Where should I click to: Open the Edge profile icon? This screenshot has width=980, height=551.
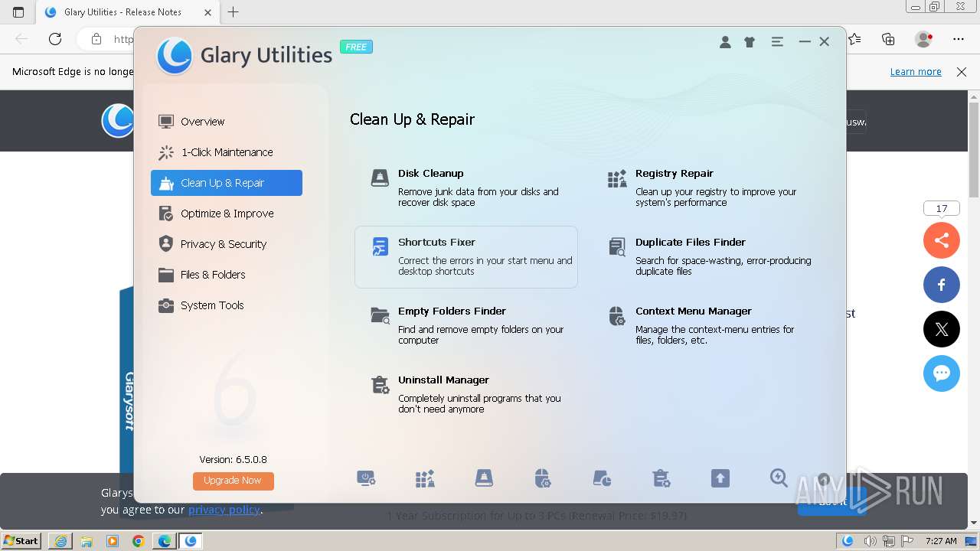pos(923,39)
